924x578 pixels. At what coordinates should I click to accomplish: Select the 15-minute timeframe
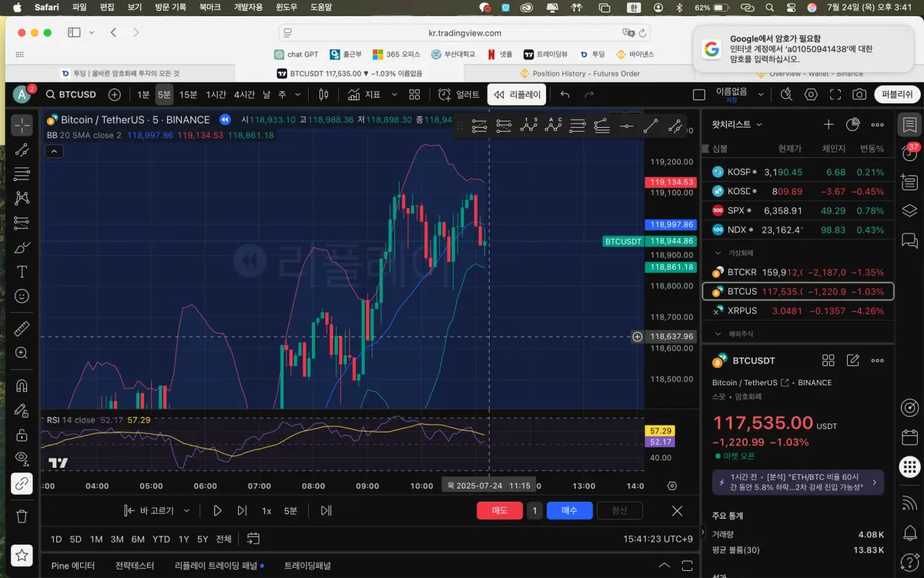coord(188,94)
